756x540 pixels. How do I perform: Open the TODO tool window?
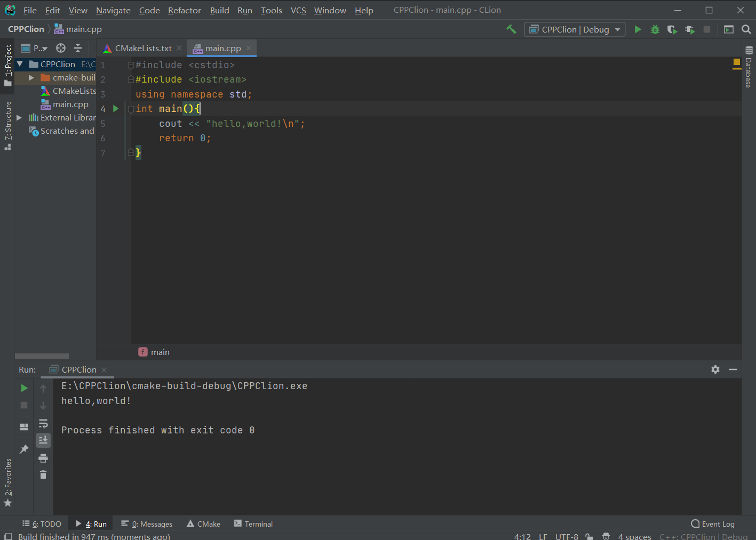coord(42,524)
